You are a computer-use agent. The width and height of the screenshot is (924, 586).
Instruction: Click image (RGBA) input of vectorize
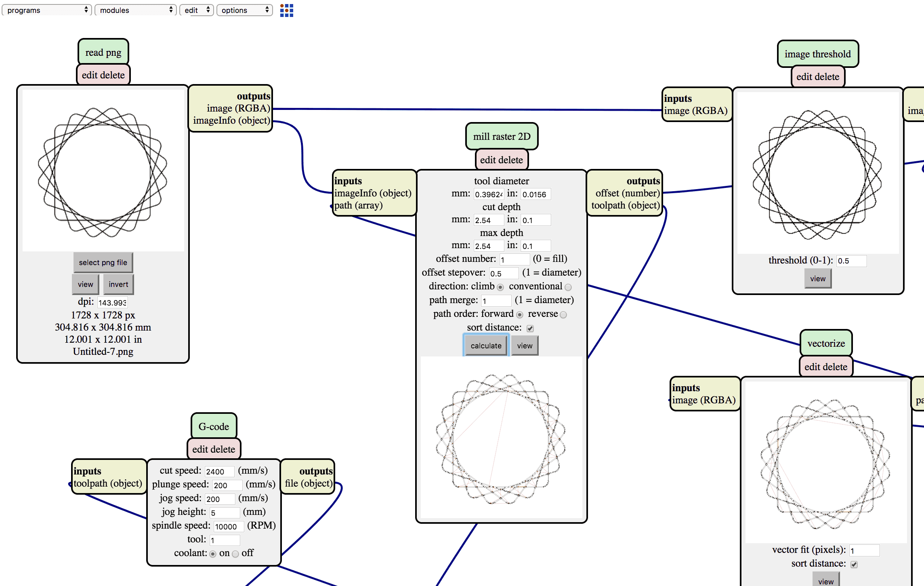pos(704,400)
